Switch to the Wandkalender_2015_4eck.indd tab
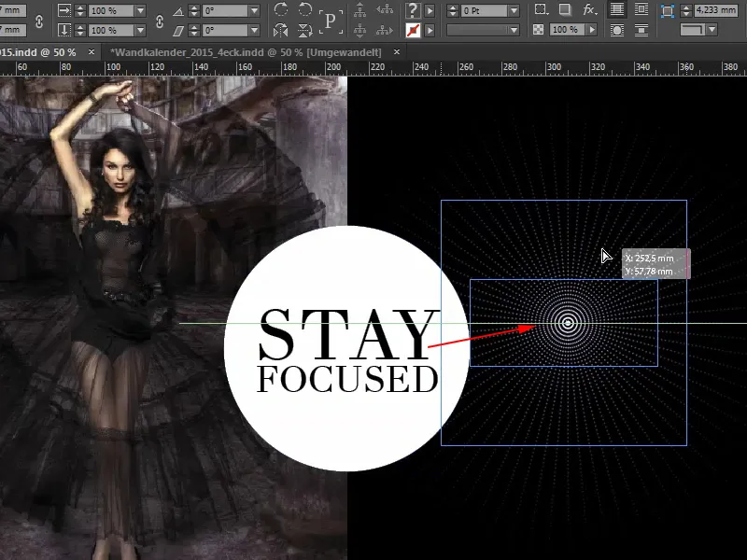 point(246,52)
